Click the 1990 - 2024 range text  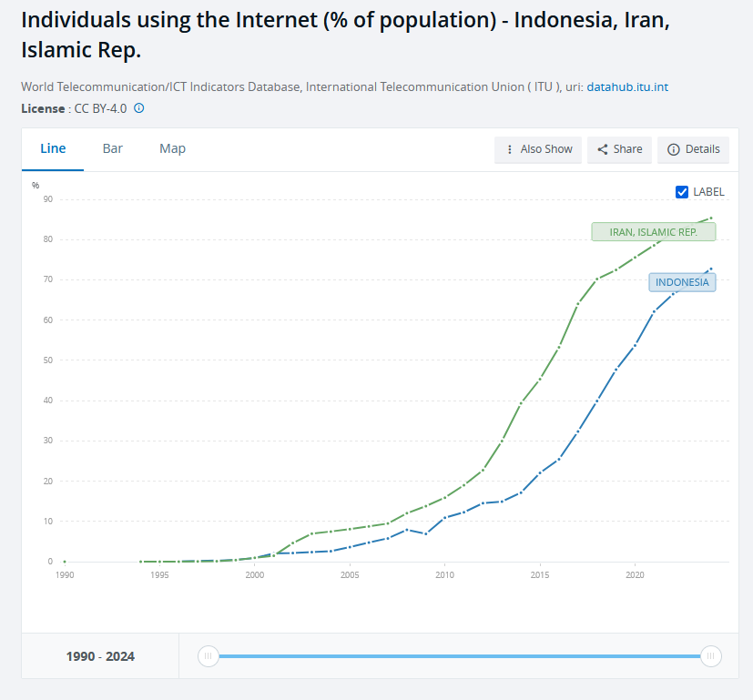(100, 656)
